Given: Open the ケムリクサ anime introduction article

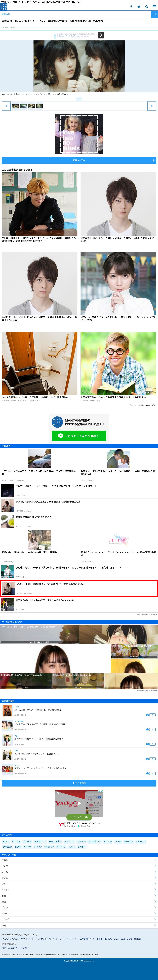Looking at the screenshot, I should click(x=56, y=486).
